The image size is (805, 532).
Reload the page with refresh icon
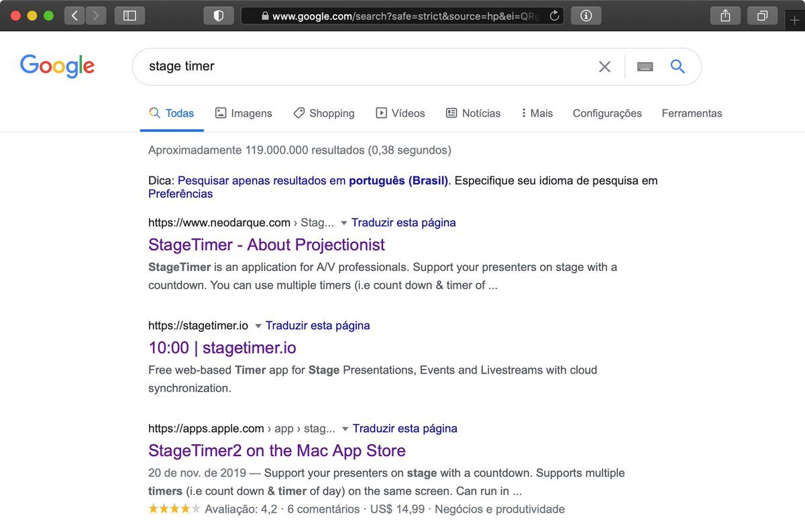(x=554, y=16)
